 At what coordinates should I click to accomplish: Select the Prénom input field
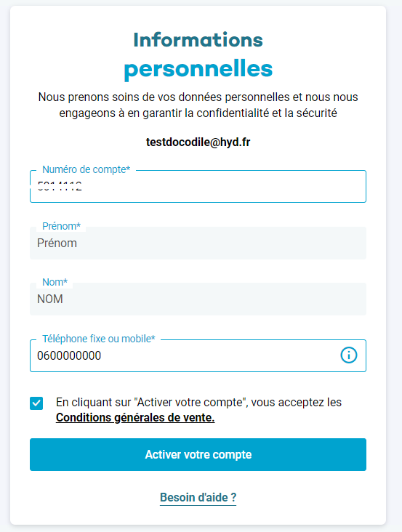pyautogui.click(x=198, y=243)
